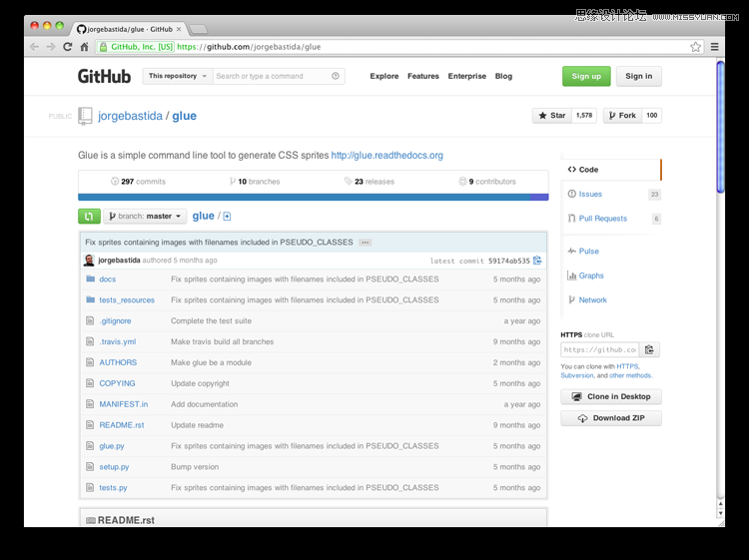
Task: Click the language breakdown color bar
Action: [x=314, y=198]
